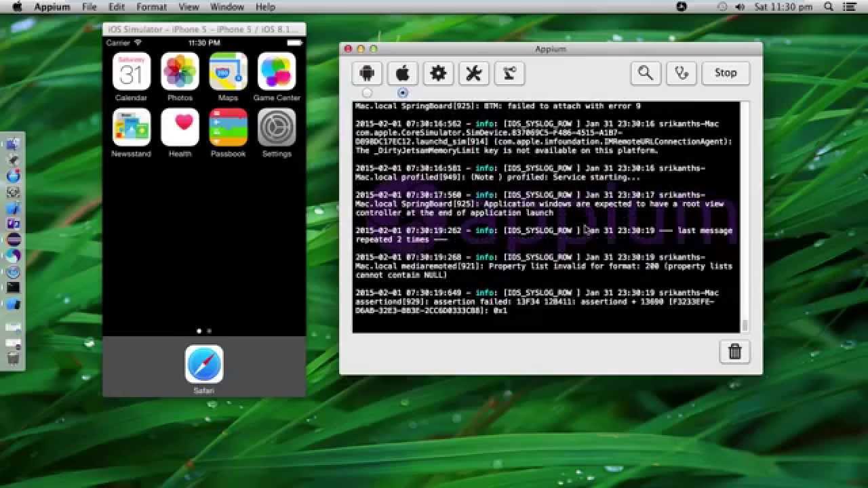The width and height of the screenshot is (868, 488).
Task: Click log text 'last message repeated 2 times'
Action: [x=544, y=235]
